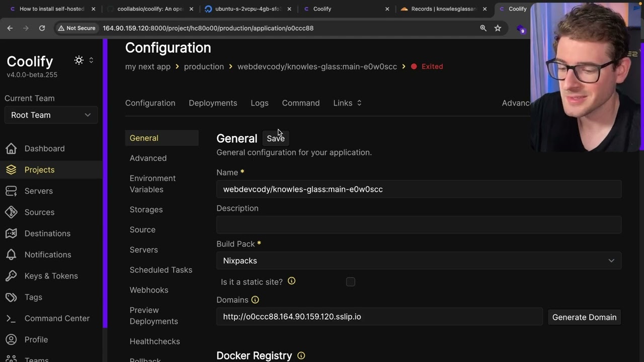Screen dimensions: 644x362
Task: Select the Configuration top tab
Action: (150, 103)
